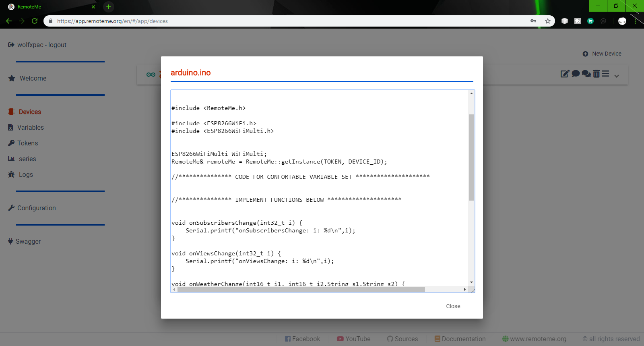Click the single speech bubble message icon

point(576,74)
